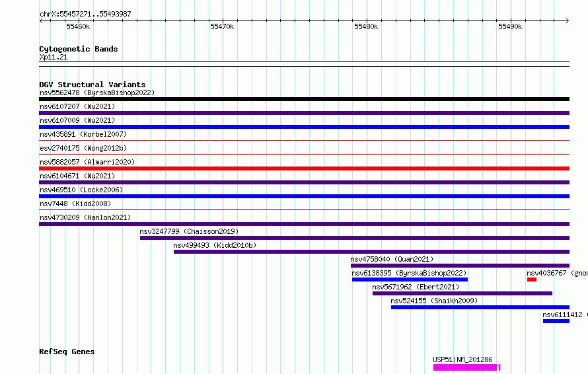The image size is (588, 374).
Task: Click the purple nsv3247799 variant bar
Action: [355, 238]
